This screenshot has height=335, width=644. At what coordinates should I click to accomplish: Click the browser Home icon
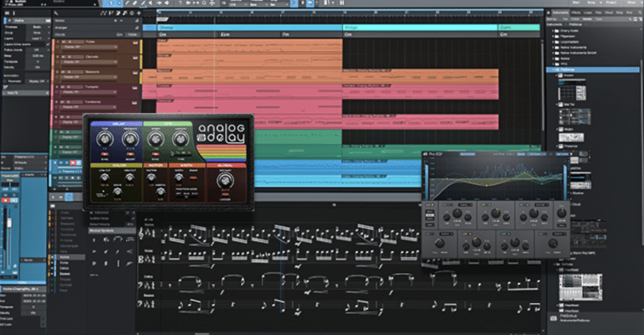point(549,13)
